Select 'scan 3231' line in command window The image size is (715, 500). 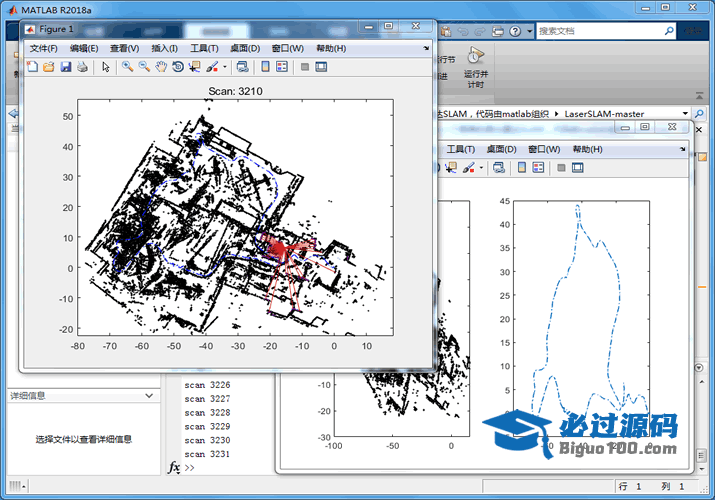[207, 454]
